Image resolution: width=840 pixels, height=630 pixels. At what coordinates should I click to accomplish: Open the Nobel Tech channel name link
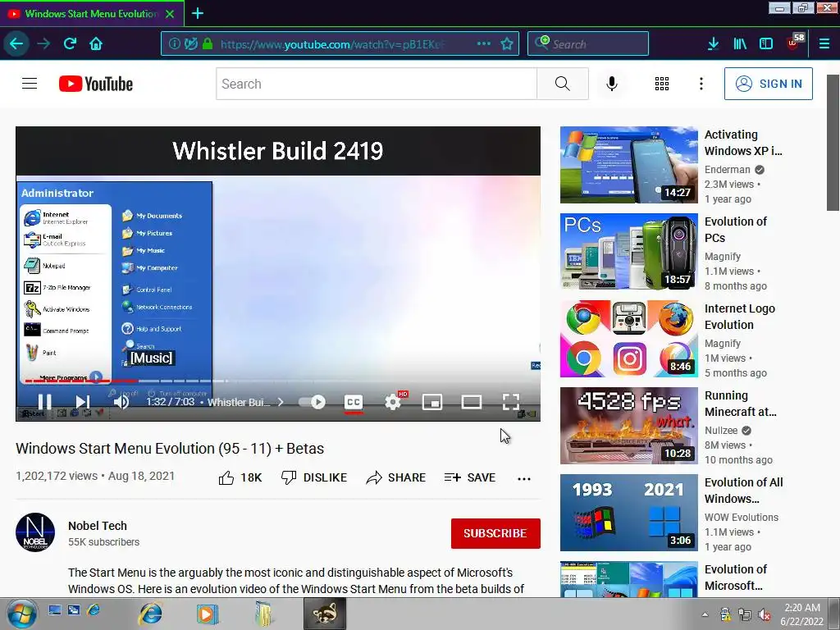(98, 526)
